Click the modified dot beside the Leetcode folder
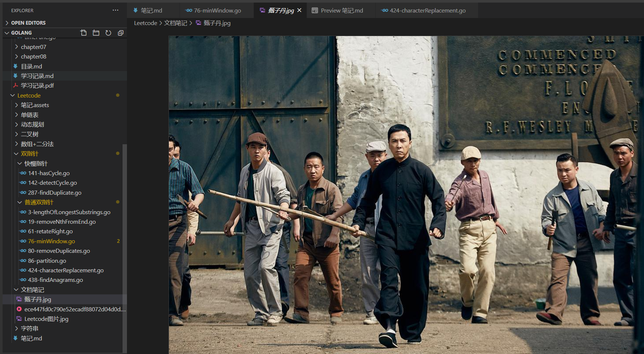 pos(118,95)
